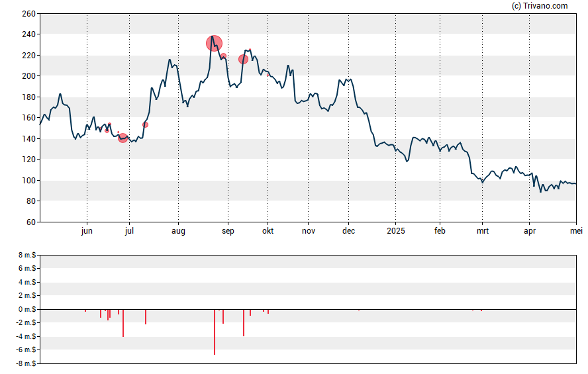Select the 'aug' month label
The image size is (588, 374).
[x=178, y=231]
